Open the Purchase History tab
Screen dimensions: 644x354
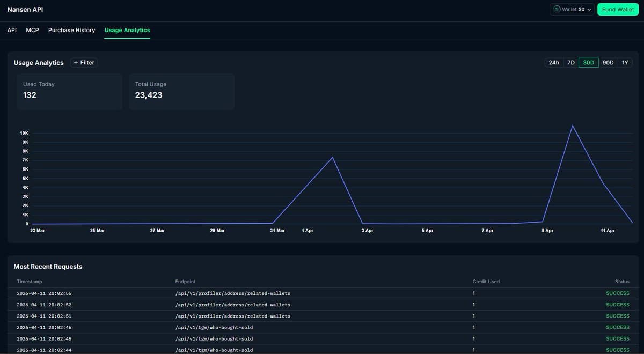pos(71,30)
